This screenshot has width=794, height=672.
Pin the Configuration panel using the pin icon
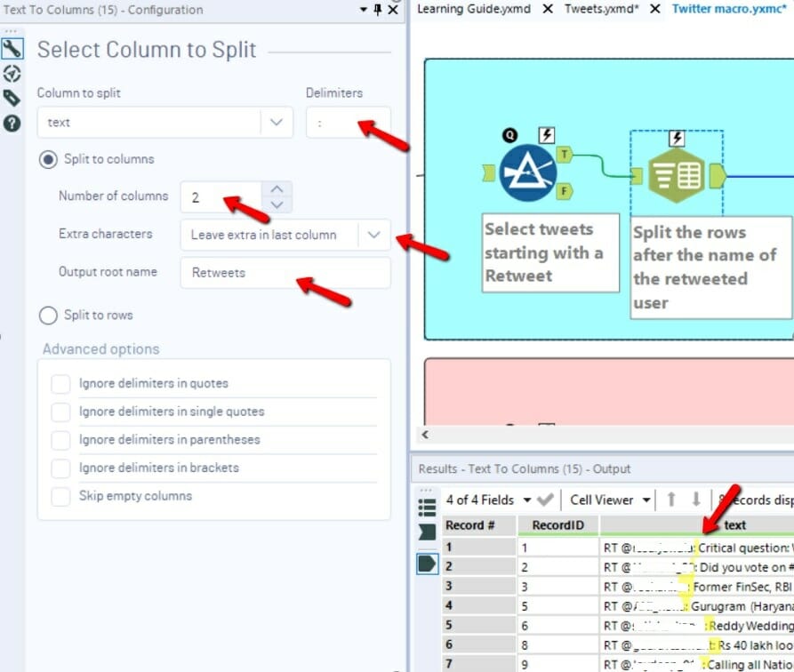[x=378, y=10]
